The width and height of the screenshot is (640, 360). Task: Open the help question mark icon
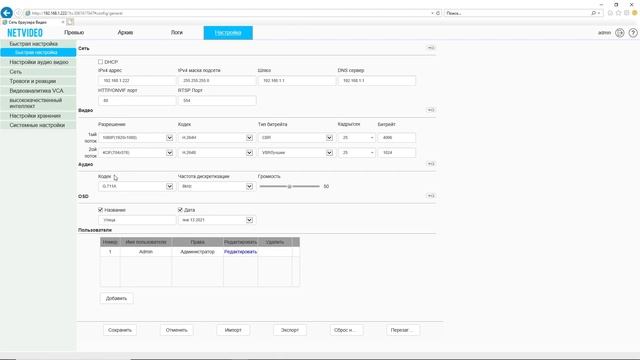(x=633, y=33)
